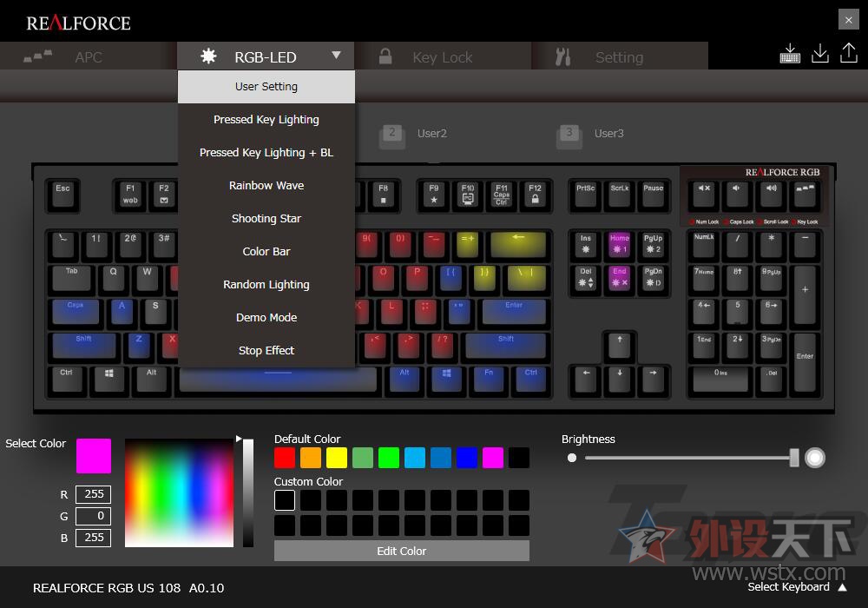The width and height of the screenshot is (868, 608).
Task: Choose the Shooting Star effect
Action: pos(266,218)
